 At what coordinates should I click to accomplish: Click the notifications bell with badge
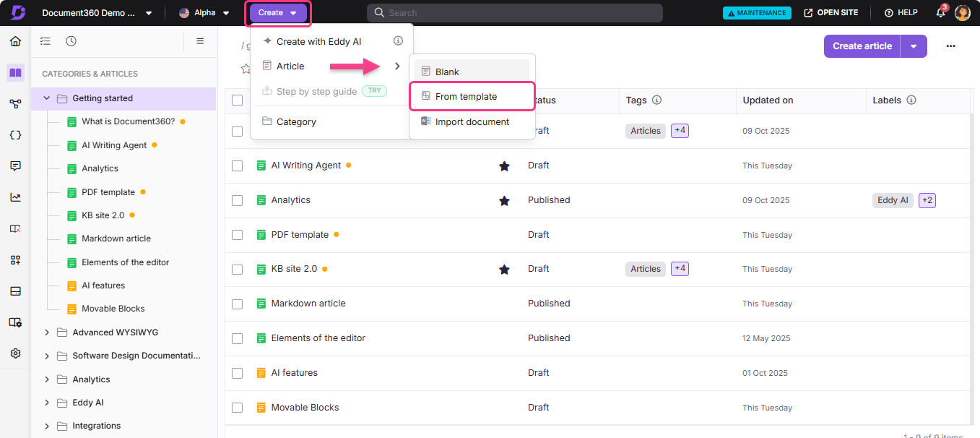tap(940, 12)
